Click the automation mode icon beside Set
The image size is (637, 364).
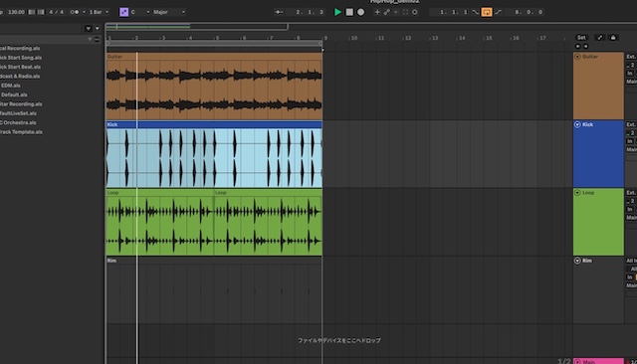pos(599,38)
